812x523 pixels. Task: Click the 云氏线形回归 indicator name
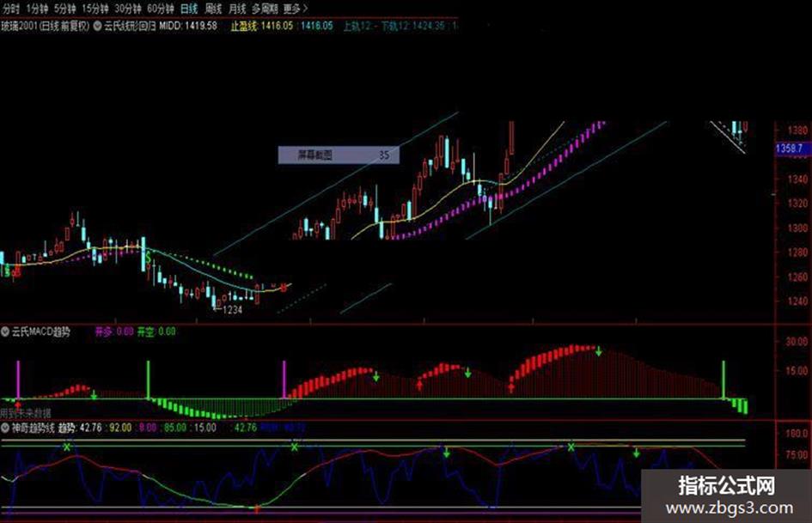(x=130, y=26)
